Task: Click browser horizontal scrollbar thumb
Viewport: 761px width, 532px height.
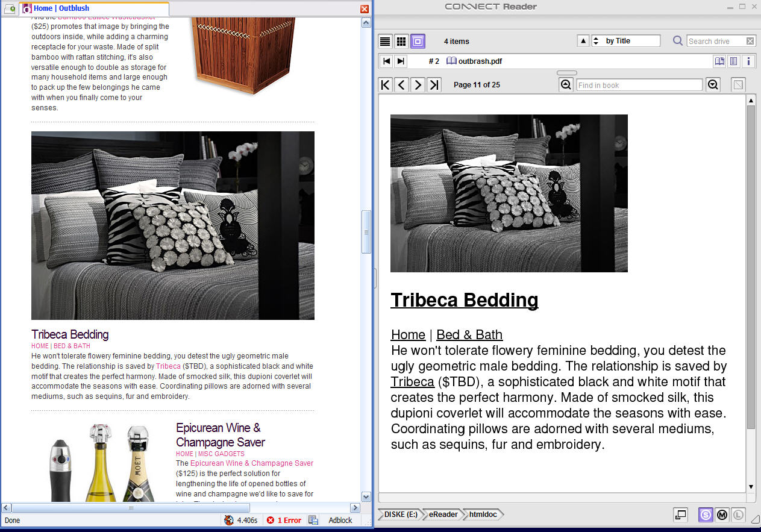Action: coord(131,508)
